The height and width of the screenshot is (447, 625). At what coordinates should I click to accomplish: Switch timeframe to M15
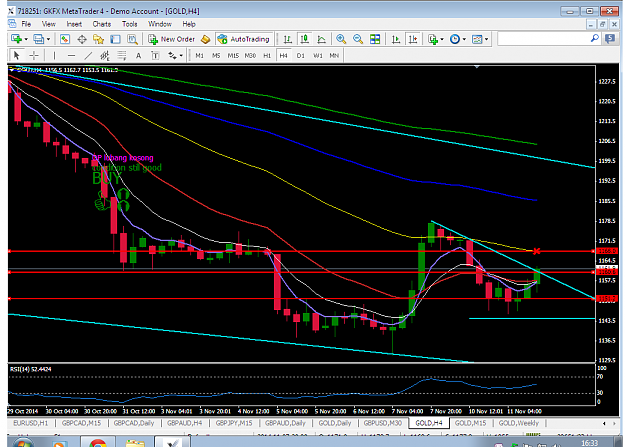coord(233,55)
